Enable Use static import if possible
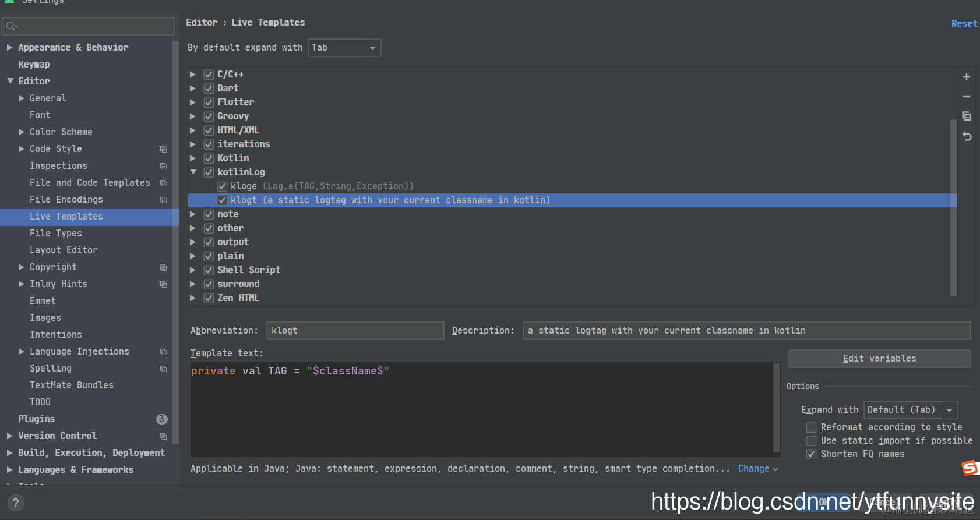Viewport: 980px width, 520px height. [811, 441]
